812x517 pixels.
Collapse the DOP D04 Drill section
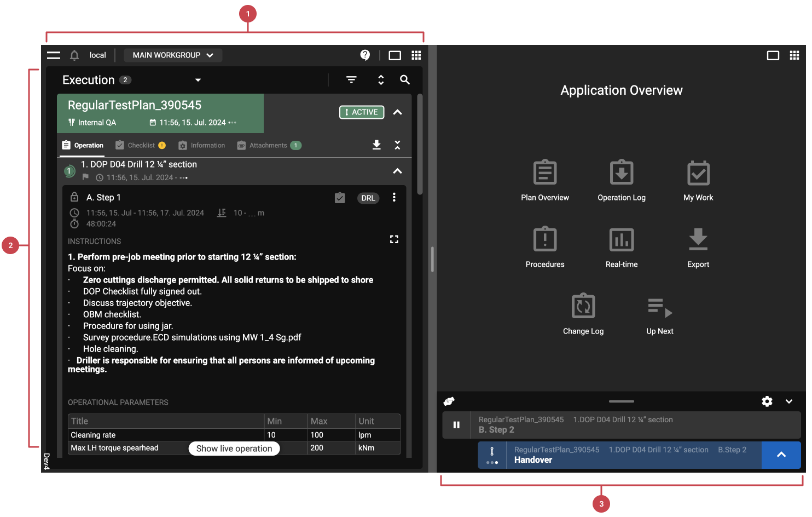[398, 171]
